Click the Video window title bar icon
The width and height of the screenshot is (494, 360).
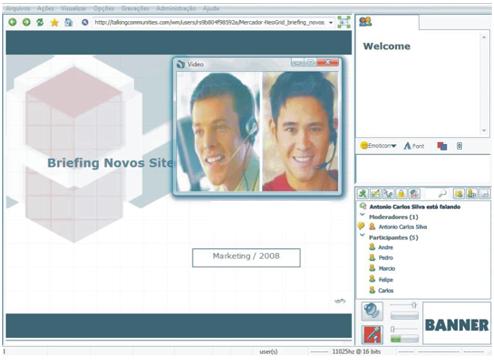181,64
